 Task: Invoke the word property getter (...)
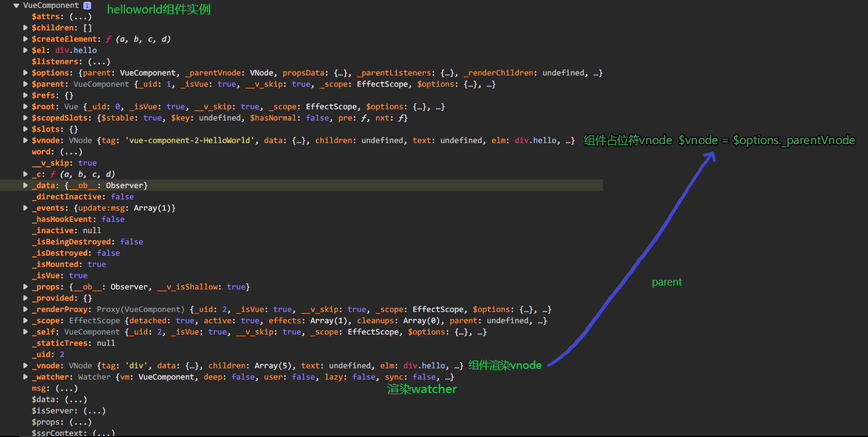click(x=71, y=151)
